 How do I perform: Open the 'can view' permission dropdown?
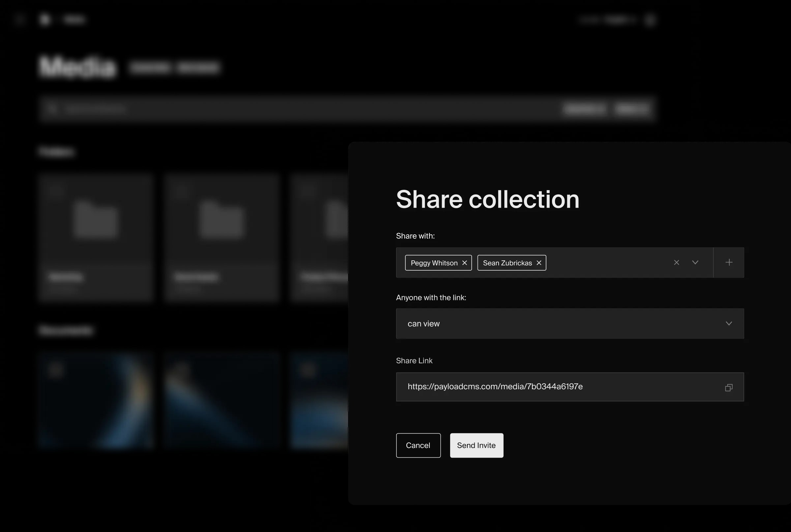tap(570, 323)
